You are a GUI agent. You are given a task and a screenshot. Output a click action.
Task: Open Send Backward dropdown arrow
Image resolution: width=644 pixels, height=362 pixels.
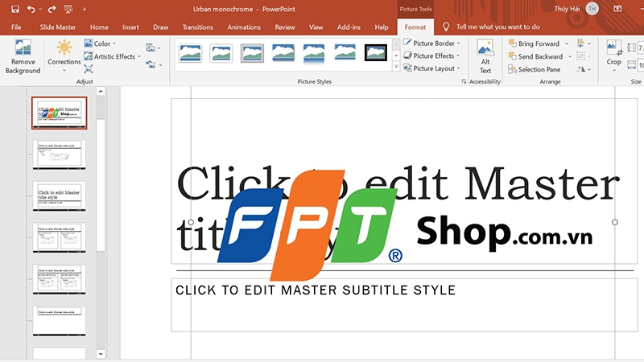pyautogui.click(x=570, y=56)
